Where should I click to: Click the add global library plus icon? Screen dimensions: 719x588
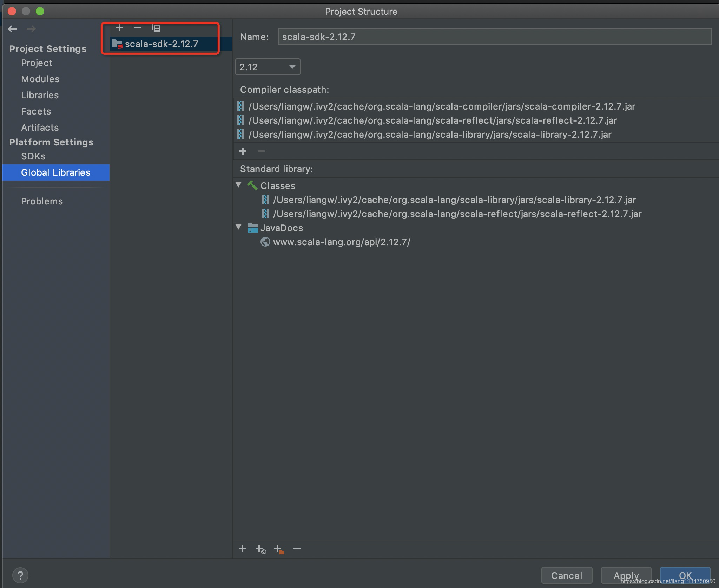[119, 27]
